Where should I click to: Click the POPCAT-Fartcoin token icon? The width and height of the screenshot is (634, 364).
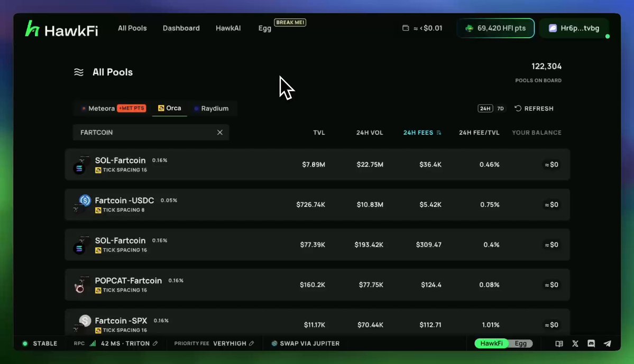[82, 285]
